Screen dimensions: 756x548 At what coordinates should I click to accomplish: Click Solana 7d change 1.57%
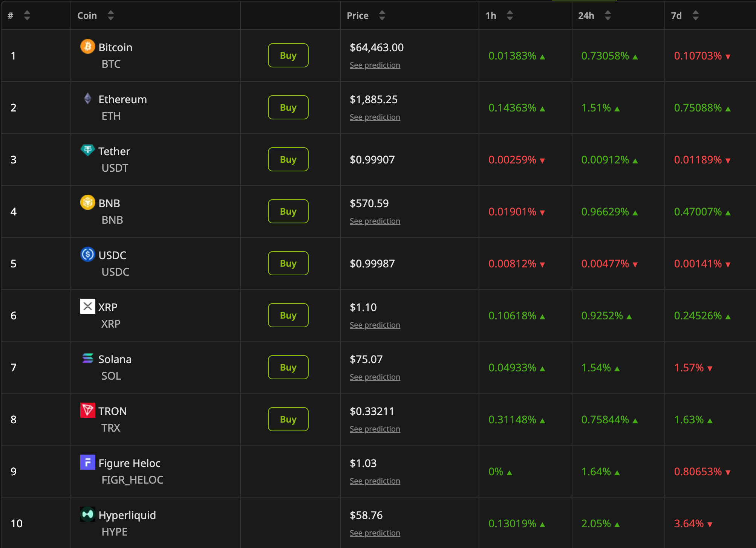pyautogui.click(x=689, y=368)
